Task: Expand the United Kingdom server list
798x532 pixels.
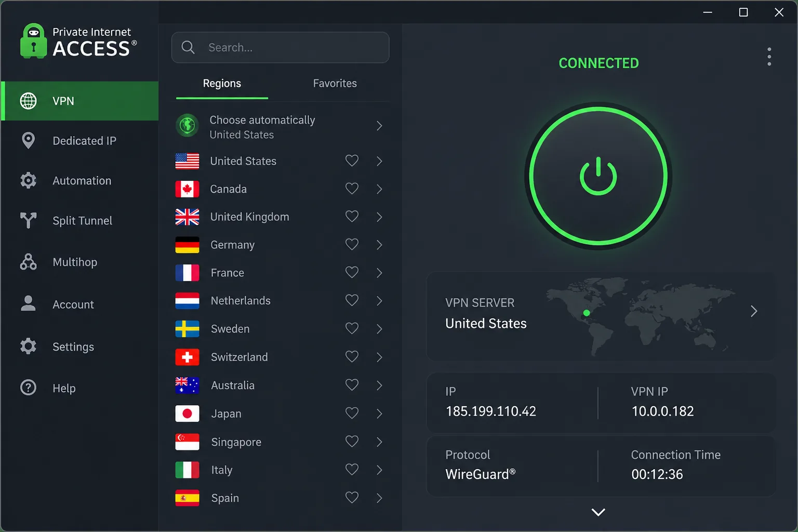Action: tap(379, 217)
